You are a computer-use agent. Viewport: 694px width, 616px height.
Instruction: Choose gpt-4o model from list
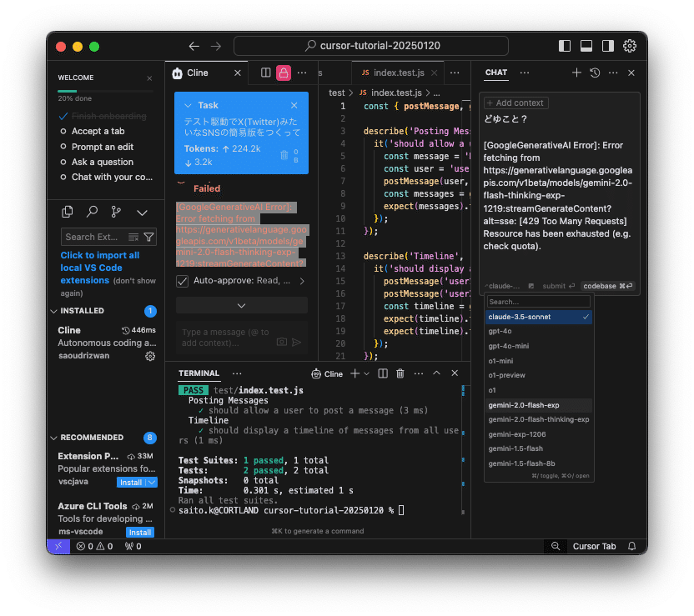coord(538,331)
